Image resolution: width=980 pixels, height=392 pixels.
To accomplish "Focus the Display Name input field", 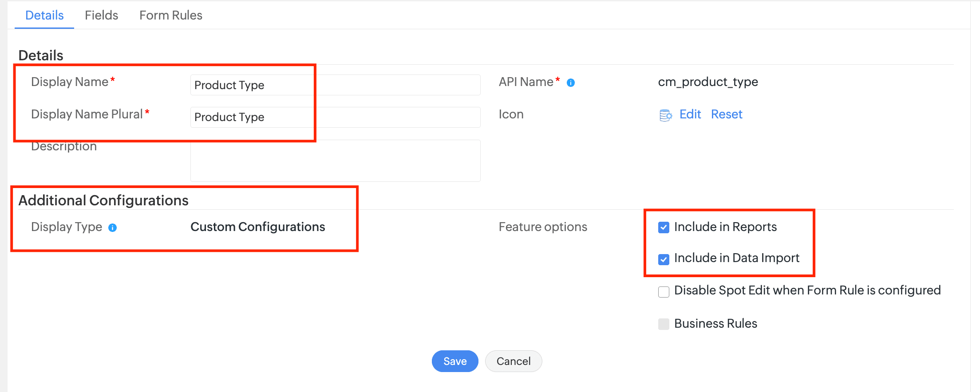I will click(x=335, y=85).
